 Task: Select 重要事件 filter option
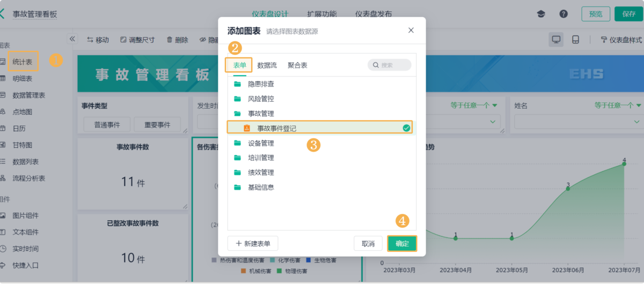tap(157, 125)
